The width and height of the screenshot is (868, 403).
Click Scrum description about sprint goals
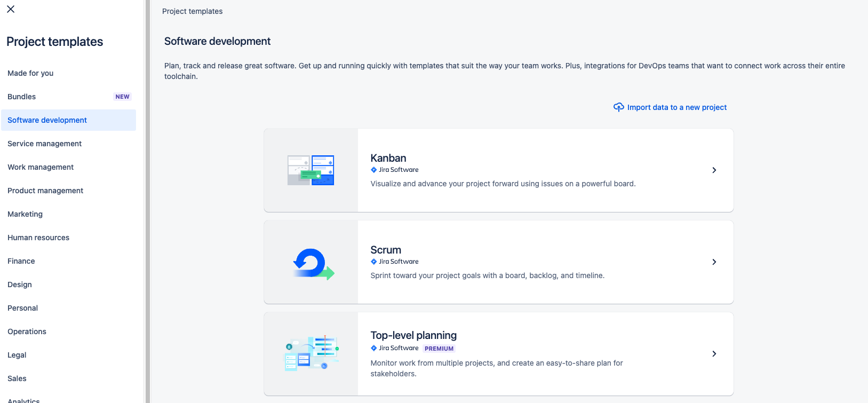(x=488, y=275)
